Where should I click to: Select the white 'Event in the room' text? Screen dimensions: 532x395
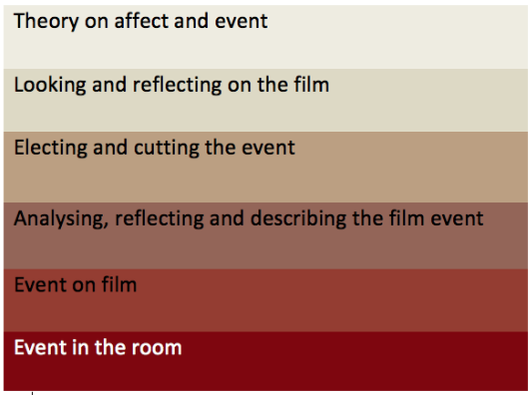[98, 347]
